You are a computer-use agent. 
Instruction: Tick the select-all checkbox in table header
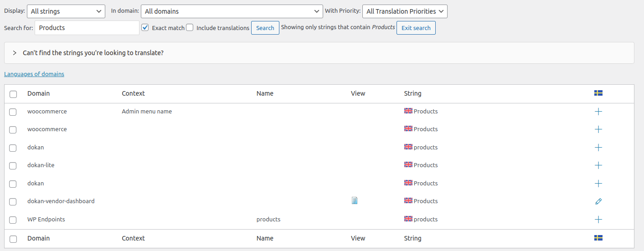[13, 94]
